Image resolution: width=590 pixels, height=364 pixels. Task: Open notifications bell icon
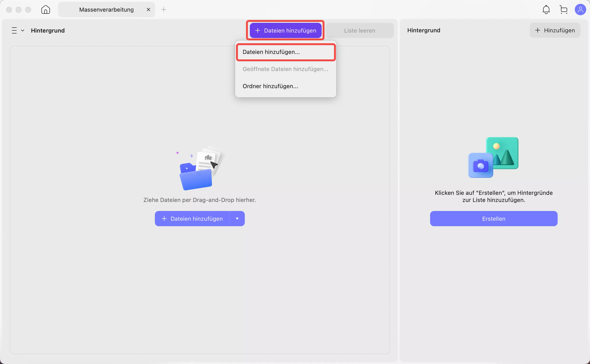(x=546, y=10)
